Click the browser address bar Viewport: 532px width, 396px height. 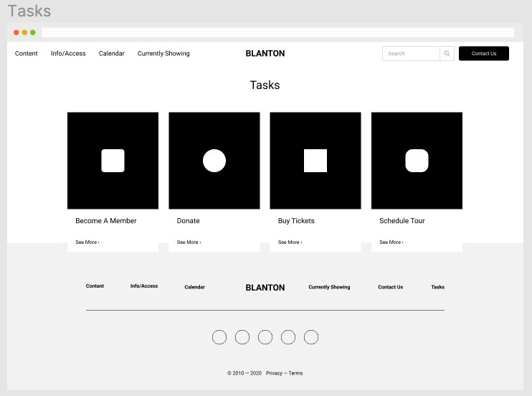click(x=278, y=32)
